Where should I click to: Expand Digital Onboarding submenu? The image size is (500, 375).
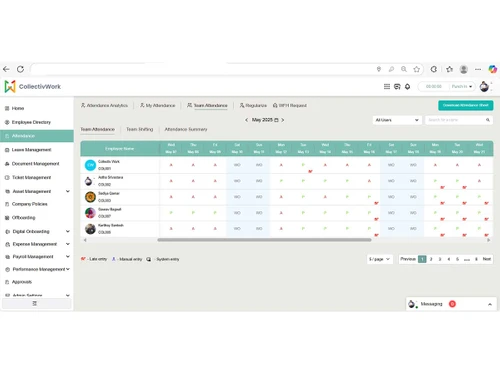coord(68,231)
